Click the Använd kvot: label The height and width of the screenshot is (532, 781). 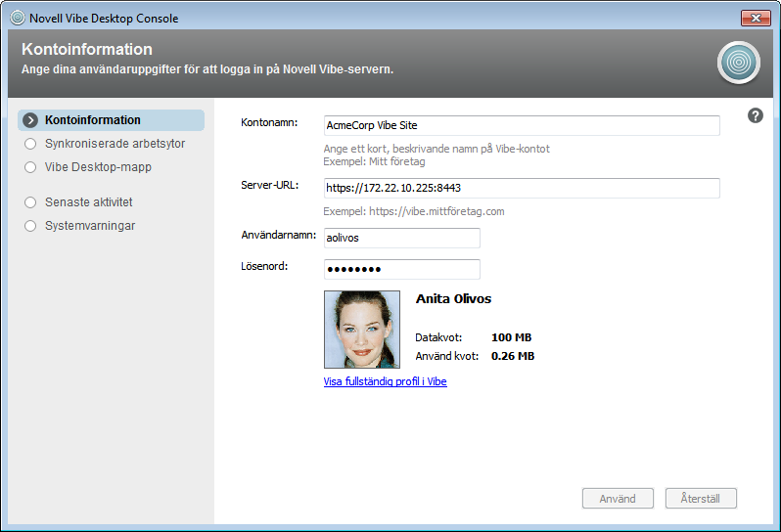[447, 356]
